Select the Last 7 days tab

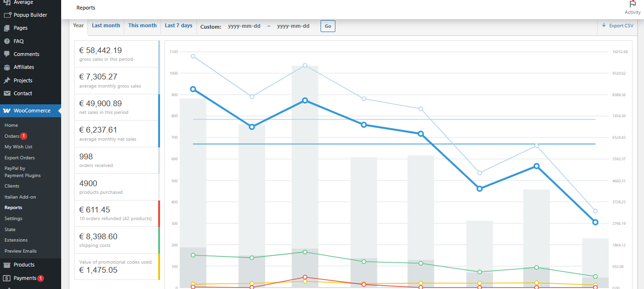(x=179, y=26)
